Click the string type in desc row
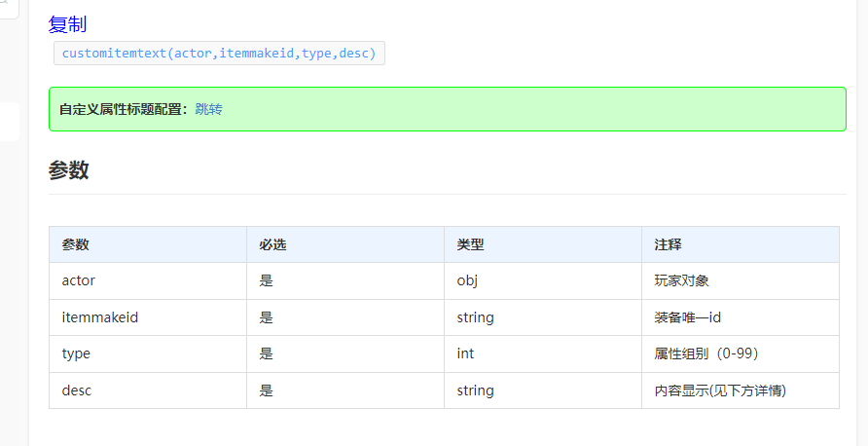This screenshot has width=868, height=446. click(543, 390)
